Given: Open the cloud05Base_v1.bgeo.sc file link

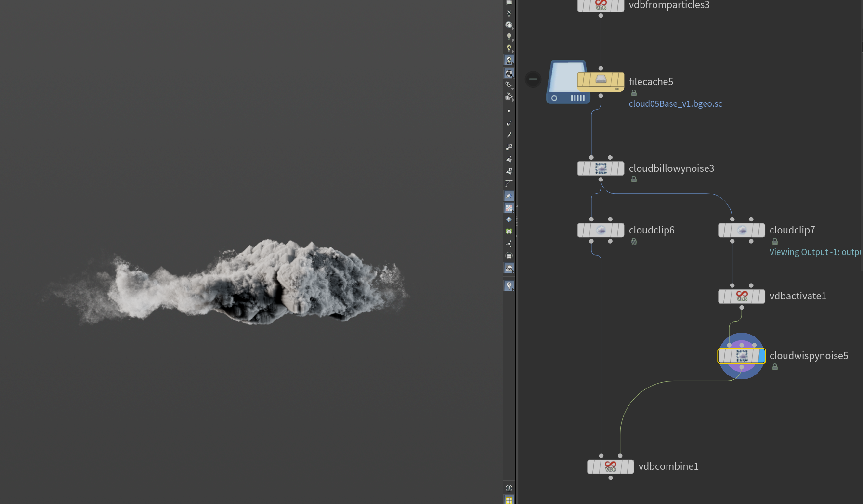Looking at the screenshot, I should tap(676, 103).
